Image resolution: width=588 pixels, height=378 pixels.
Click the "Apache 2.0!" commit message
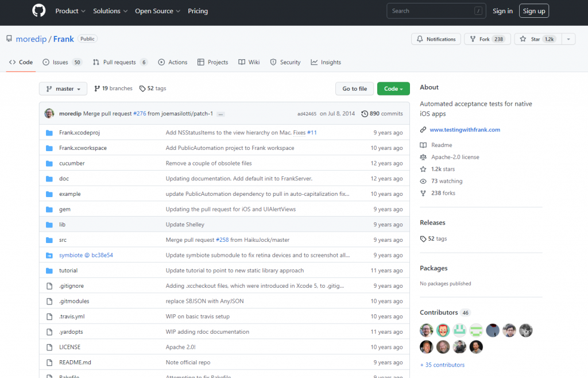(180, 347)
